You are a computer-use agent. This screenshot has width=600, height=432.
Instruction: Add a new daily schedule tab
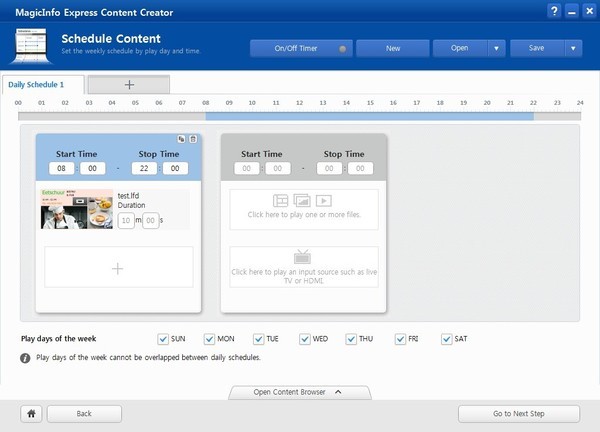point(129,84)
